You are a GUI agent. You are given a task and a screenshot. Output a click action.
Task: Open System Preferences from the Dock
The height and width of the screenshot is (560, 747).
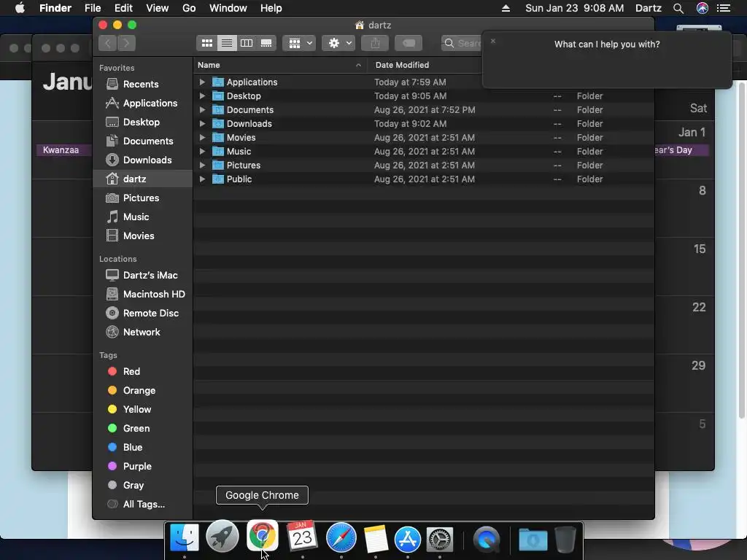click(x=439, y=540)
